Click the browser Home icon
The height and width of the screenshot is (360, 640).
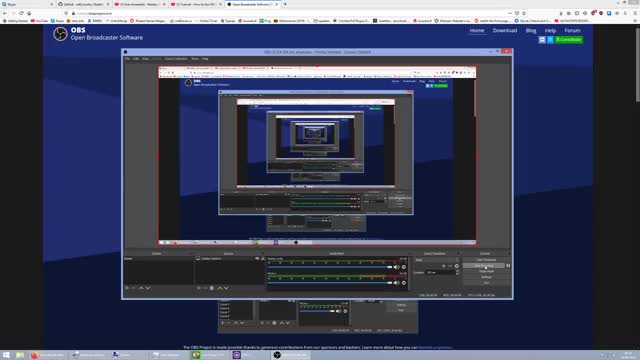tap(29, 13)
